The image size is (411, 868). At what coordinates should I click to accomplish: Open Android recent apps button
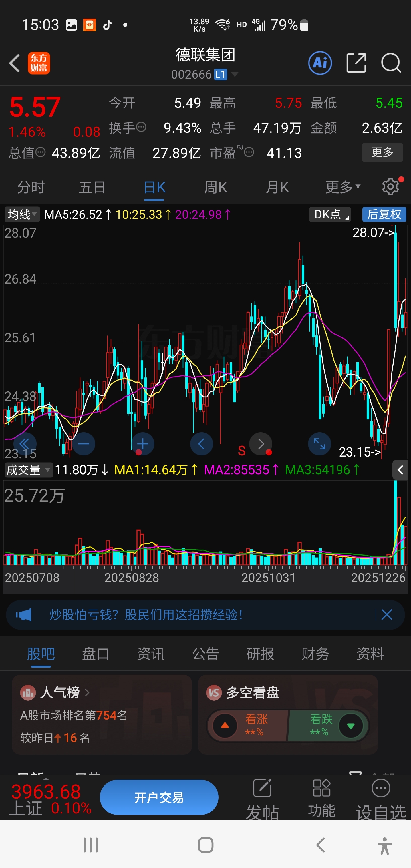point(91,845)
